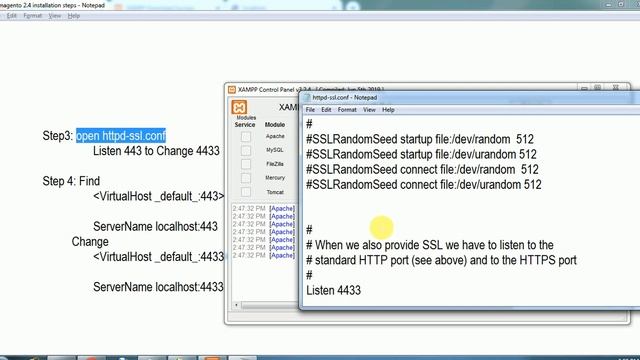Click '<VirtualHost _default_:4433' line

[158, 257]
